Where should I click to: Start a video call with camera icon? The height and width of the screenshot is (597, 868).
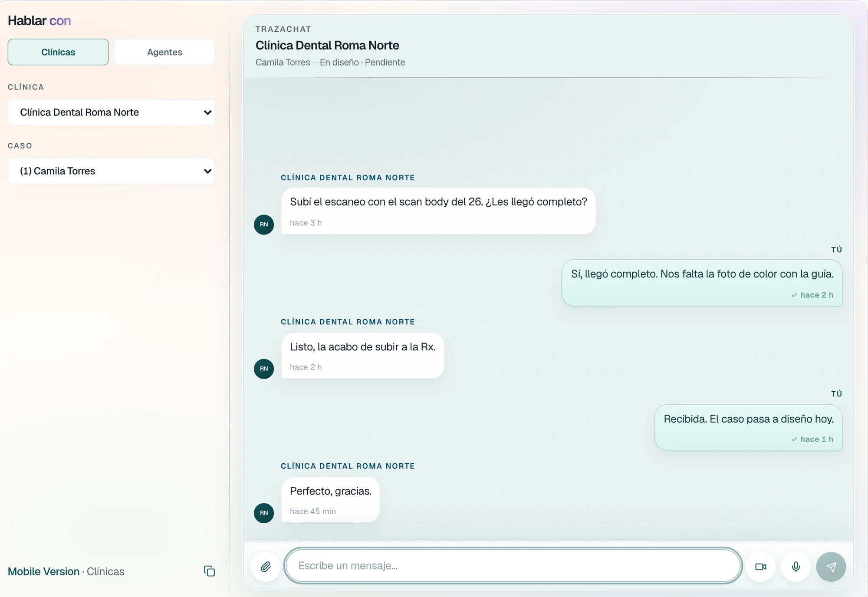tap(761, 567)
